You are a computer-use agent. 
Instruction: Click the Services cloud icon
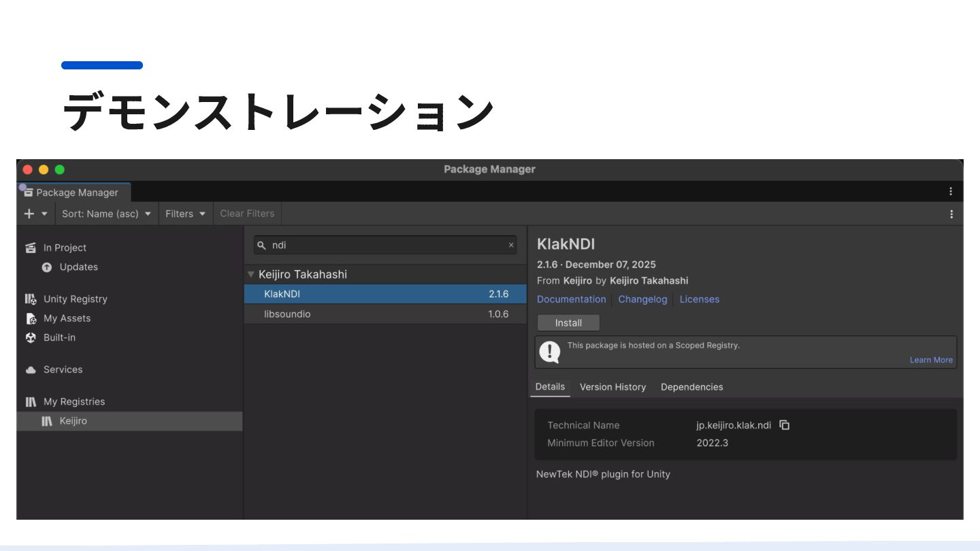[31, 370]
